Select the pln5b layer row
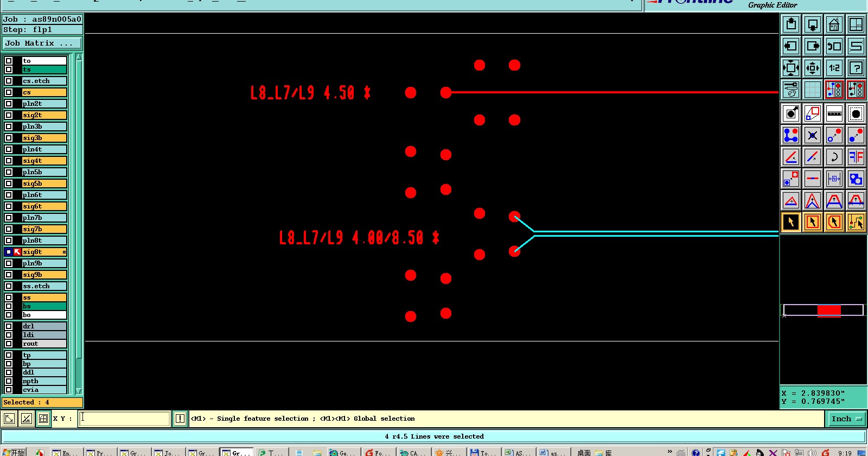The image size is (868, 456). (44, 172)
